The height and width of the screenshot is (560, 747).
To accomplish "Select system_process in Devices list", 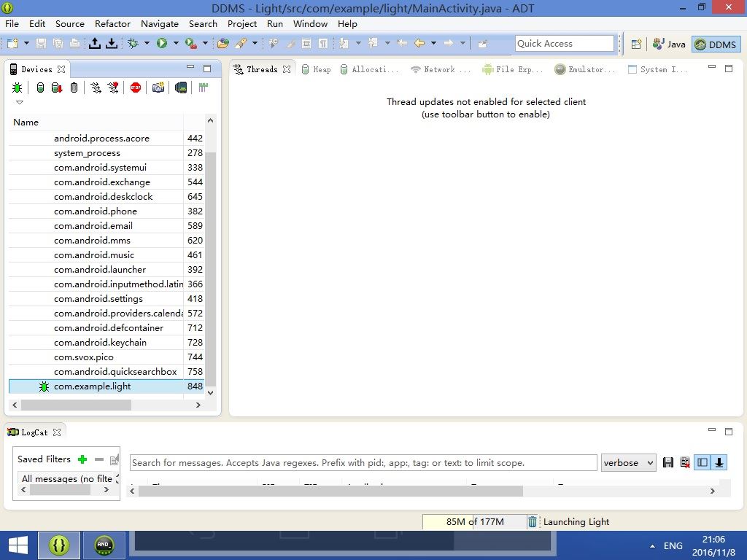I will 107,153.
